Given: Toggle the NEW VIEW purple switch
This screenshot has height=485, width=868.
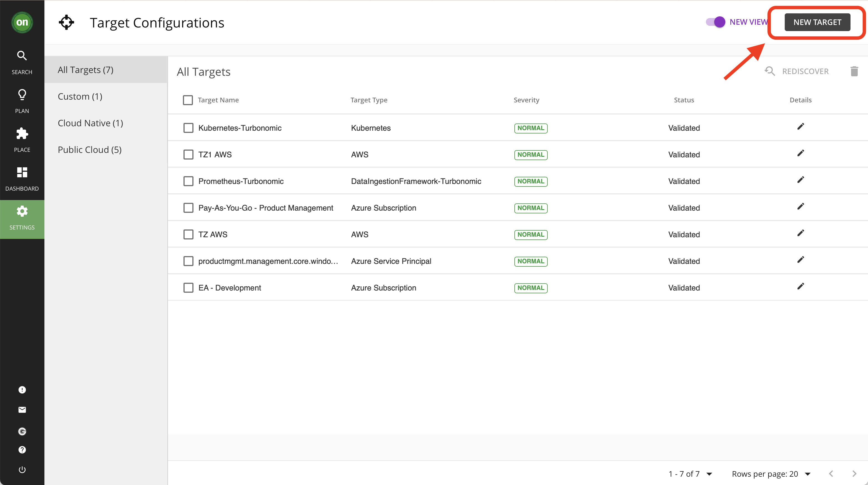Looking at the screenshot, I should [x=715, y=22].
